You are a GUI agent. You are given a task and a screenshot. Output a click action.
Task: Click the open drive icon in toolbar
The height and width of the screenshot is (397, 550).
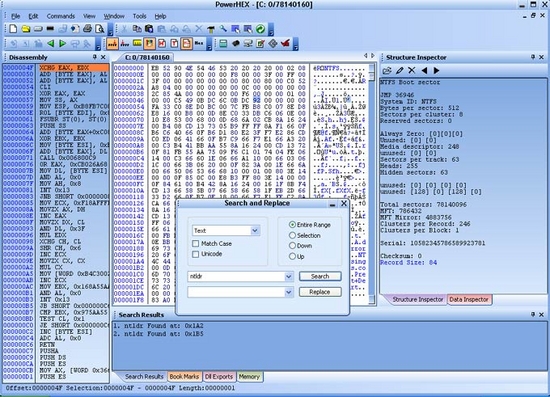point(38,29)
